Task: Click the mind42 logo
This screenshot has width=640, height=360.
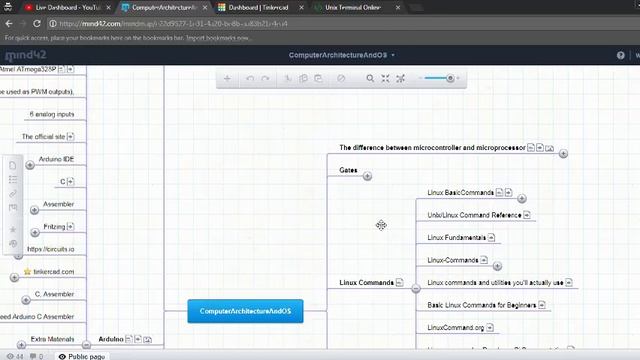Action: click(x=26, y=56)
